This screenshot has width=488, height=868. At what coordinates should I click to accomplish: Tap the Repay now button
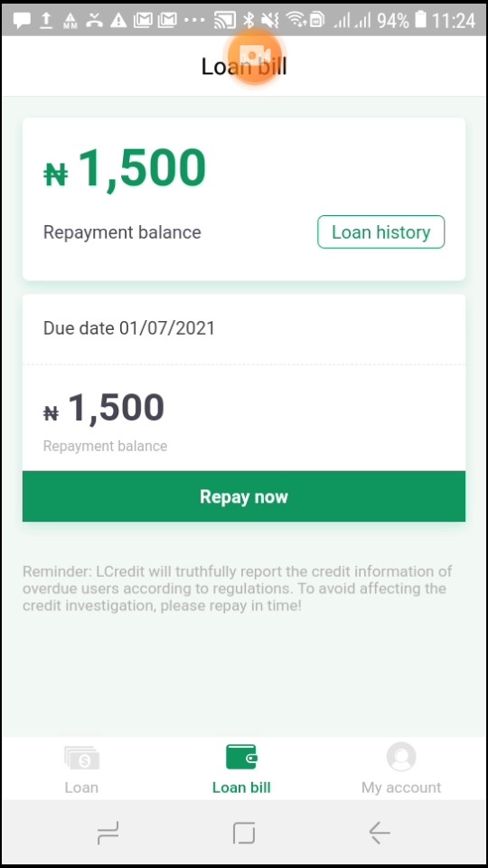coord(244,496)
